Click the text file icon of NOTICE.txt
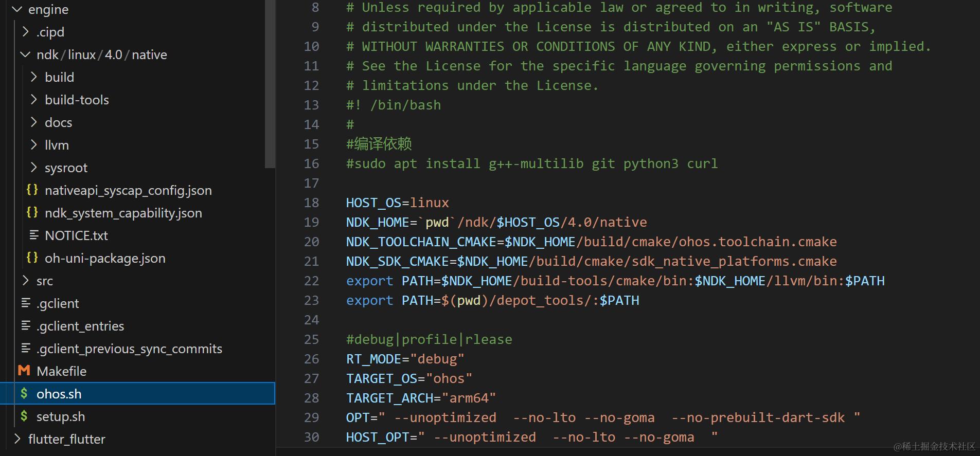The height and width of the screenshot is (456, 980). click(34, 235)
